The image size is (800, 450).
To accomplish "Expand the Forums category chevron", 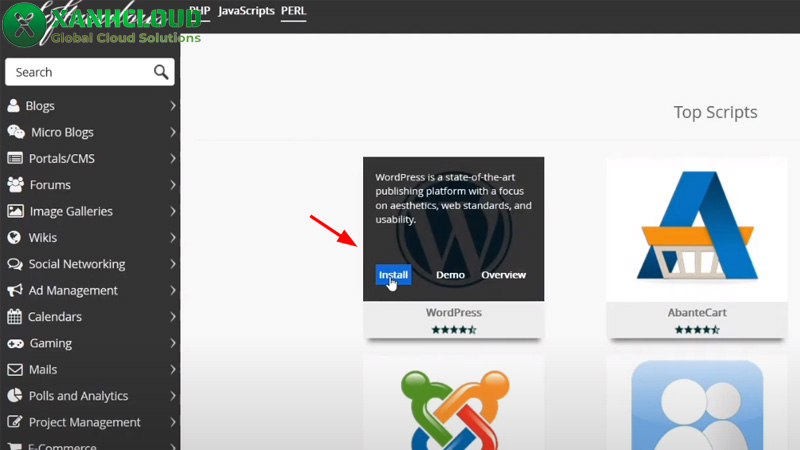I will pos(173,185).
